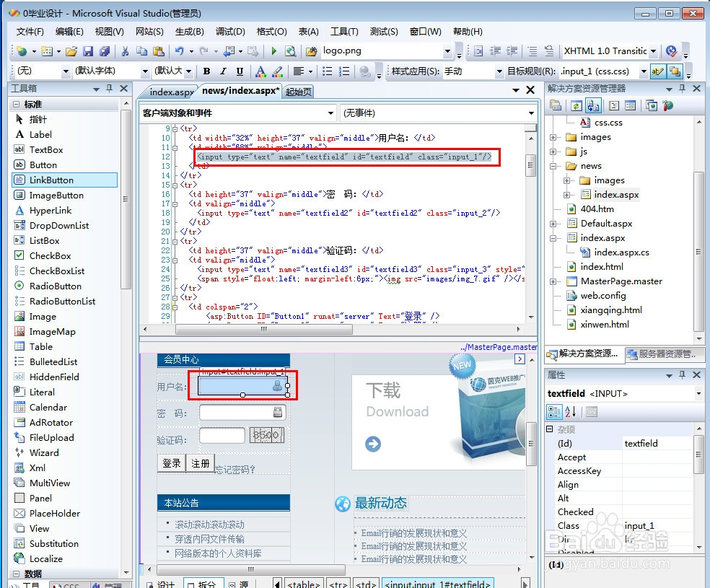Click the Undo arrow icon
The height and width of the screenshot is (588, 710).
point(180,51)
